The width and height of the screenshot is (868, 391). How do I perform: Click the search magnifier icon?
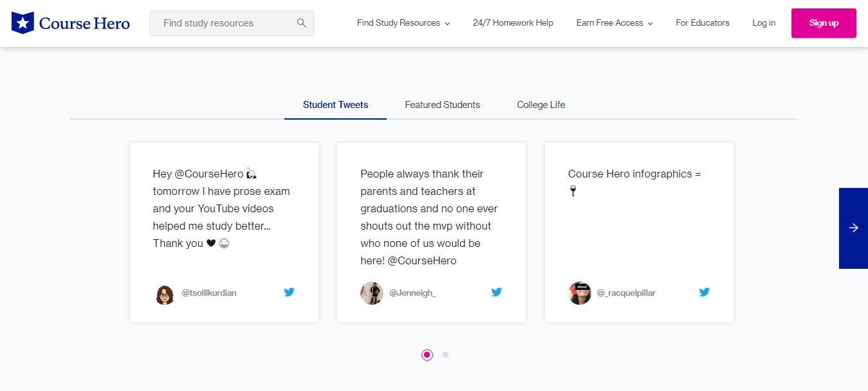pyautogui.click(x=301, y=23)
